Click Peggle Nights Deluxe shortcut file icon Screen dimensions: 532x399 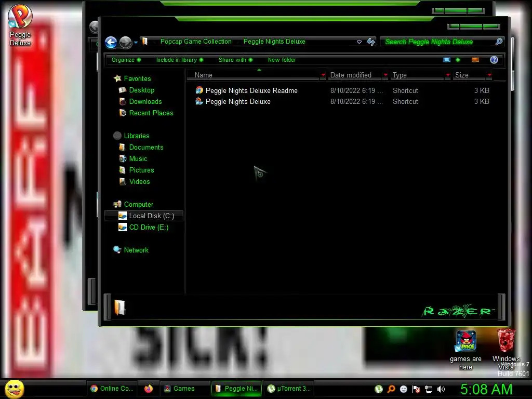click(x=199, y=101)
